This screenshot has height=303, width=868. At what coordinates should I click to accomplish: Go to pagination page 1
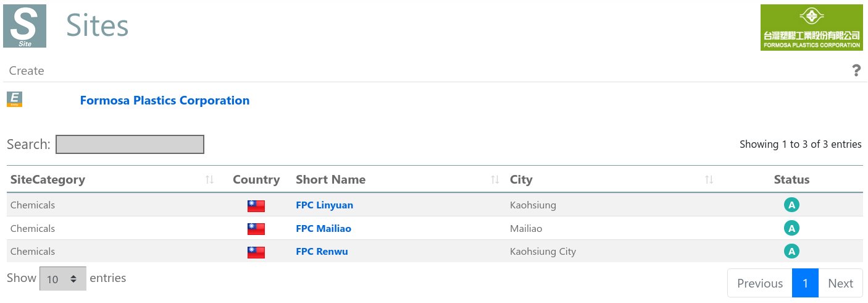[x=805, y=283]
